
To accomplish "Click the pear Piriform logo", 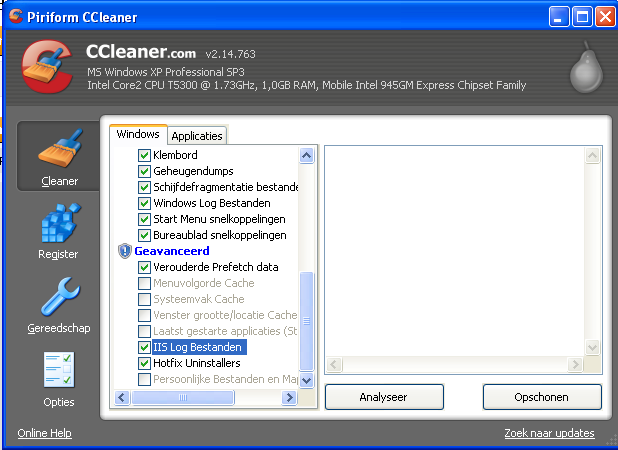I will click(x=586, y=67).
